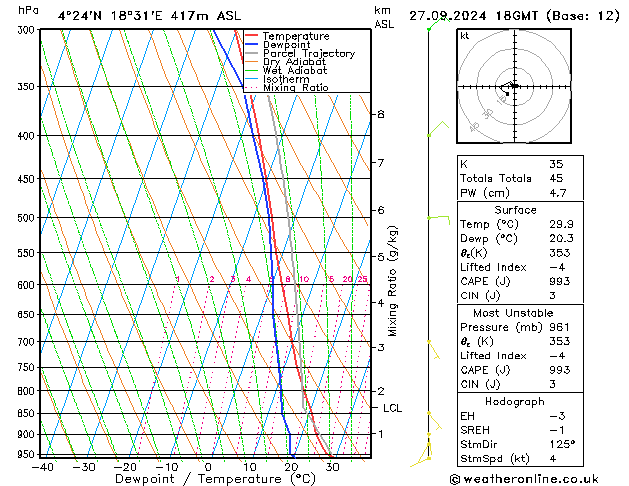Click the PW (cm) value 4.7
This screenshot has width=629, height=486.
(558, 192)
